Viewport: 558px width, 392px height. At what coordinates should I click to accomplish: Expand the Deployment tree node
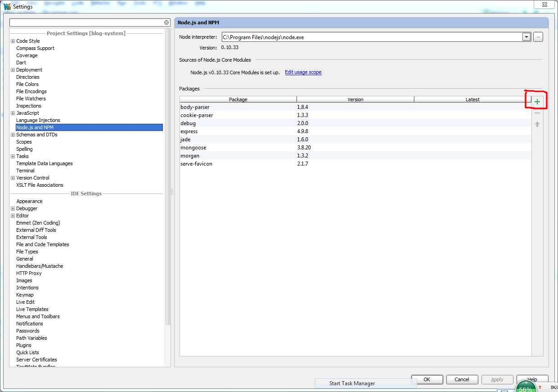[x=13, y=70]
